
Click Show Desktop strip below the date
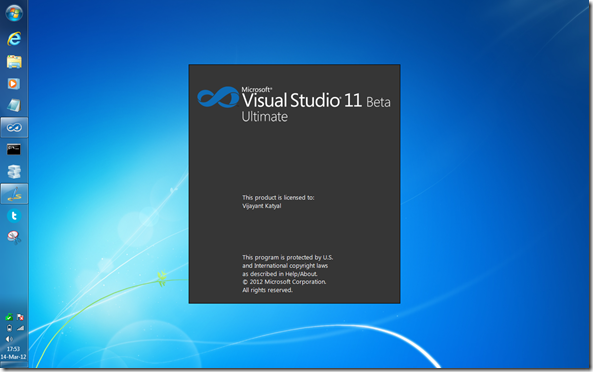14,364
